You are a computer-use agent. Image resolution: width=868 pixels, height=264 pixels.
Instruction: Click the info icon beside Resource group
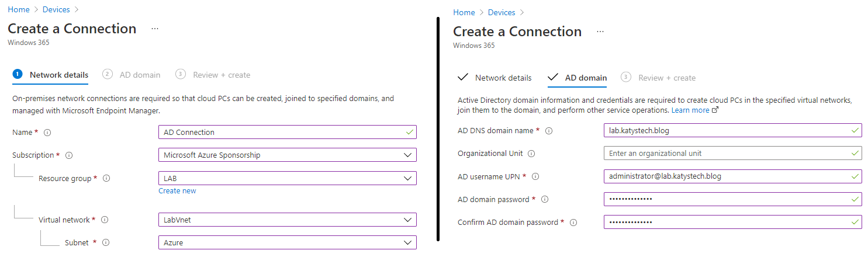tap(106, 179)
